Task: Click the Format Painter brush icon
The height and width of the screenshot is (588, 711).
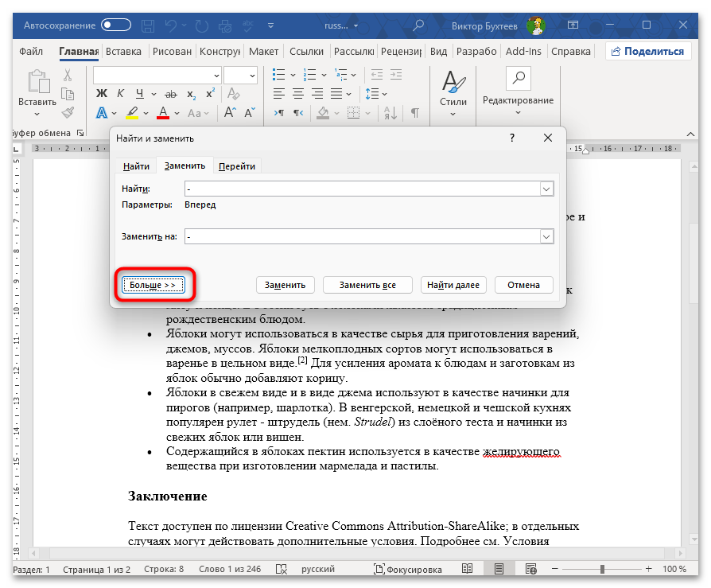Action: click(x=68, y=113)
